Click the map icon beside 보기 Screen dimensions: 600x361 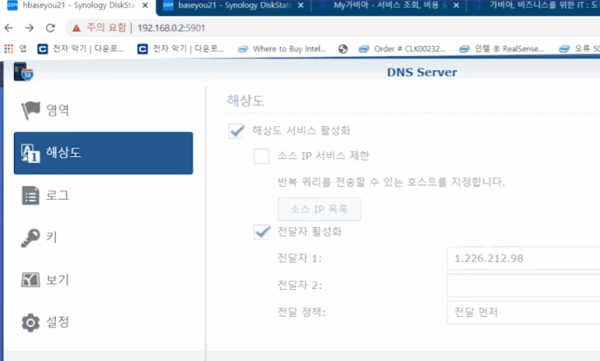[30, 280]
